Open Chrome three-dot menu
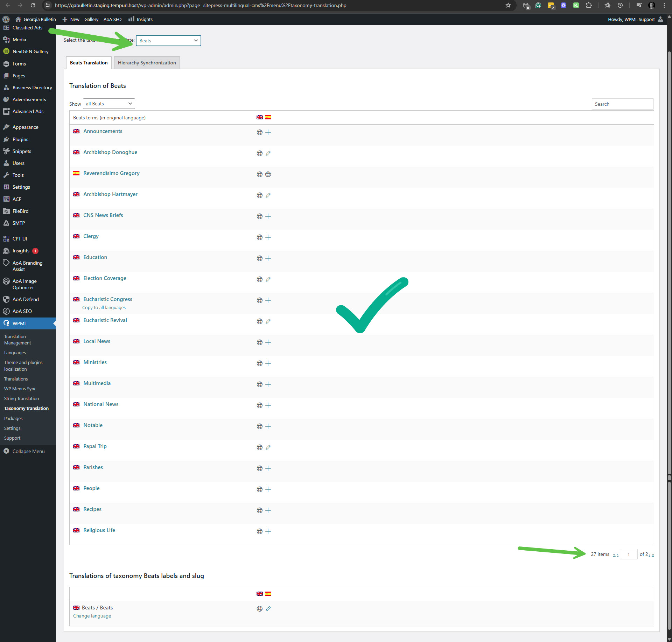 (664, 5)
